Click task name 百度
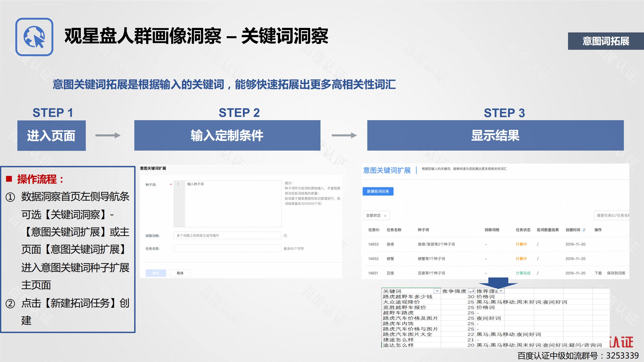This screenshot has width=644, height=362. [390, 273]
